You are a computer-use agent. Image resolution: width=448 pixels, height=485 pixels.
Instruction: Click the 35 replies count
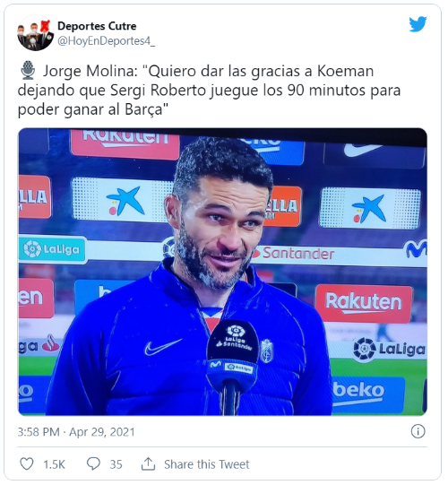point(116,464)
